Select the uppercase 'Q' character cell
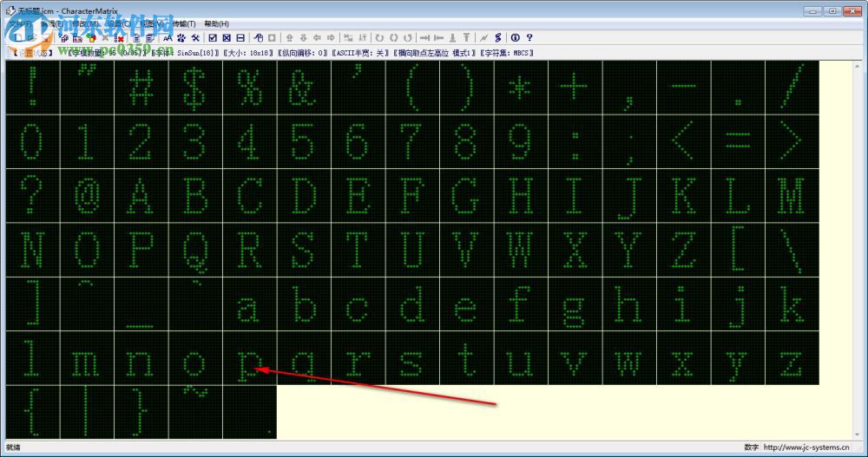Image resolution: width=868 pixels, height=457 pixels. [195, 250]
